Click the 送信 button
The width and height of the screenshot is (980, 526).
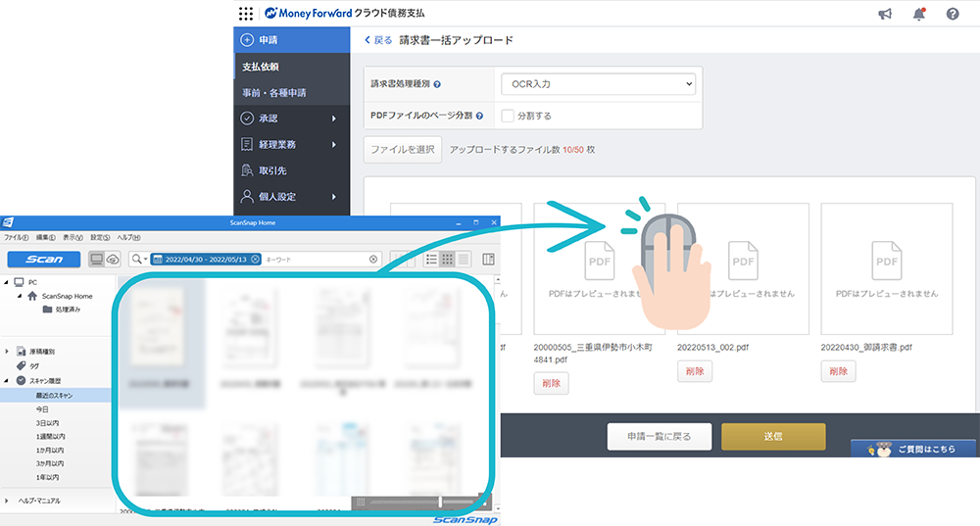point(773,436)
